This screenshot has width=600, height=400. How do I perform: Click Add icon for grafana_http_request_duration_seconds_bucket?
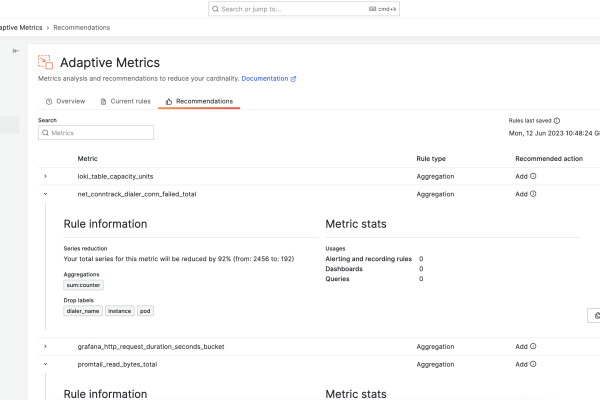click(533, 347)
